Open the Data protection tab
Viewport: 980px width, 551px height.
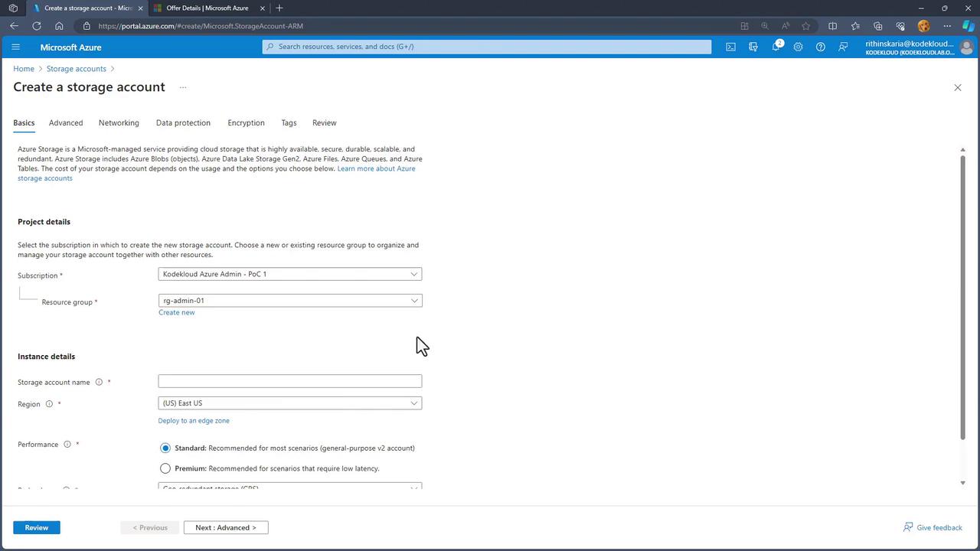(x=183, y=122)
